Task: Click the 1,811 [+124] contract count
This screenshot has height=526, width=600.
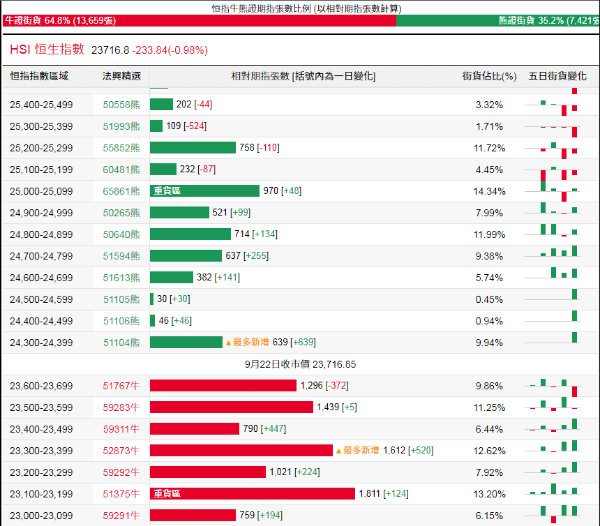Action: point(383,494)
